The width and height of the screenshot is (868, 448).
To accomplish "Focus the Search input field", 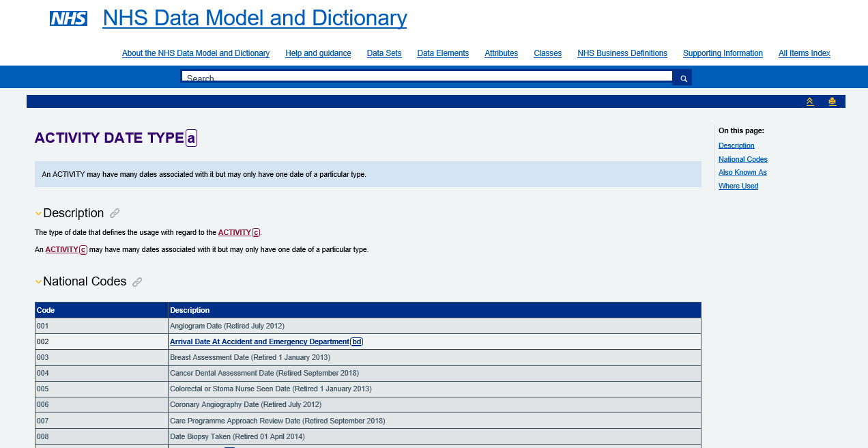I will point(427,76).
